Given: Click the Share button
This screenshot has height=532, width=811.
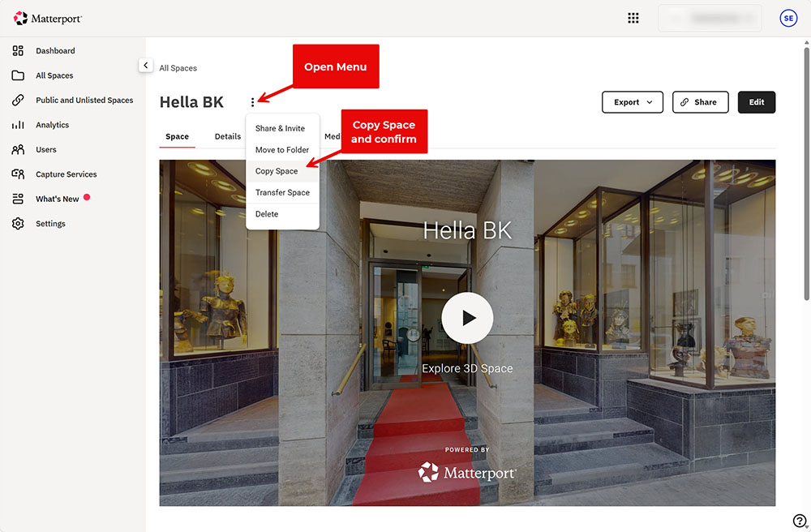Looking at the screenshot, I should click(701, 102).
